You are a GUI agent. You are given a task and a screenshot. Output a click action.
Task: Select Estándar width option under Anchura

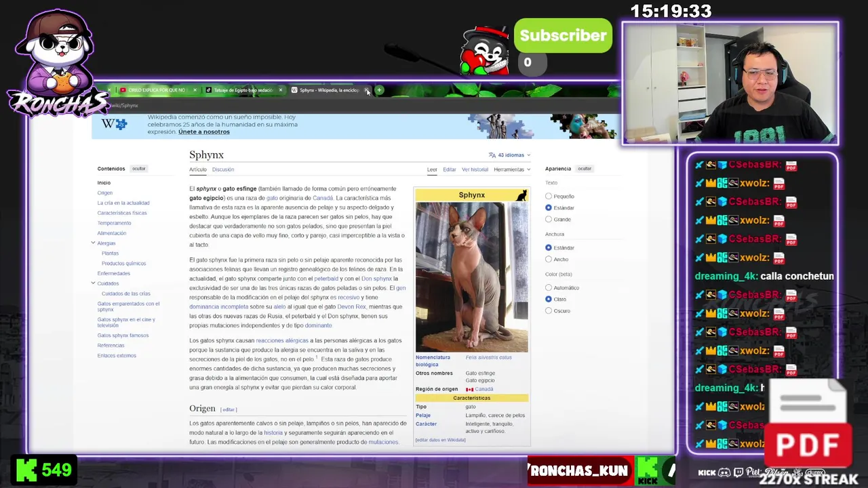[549, 248]
